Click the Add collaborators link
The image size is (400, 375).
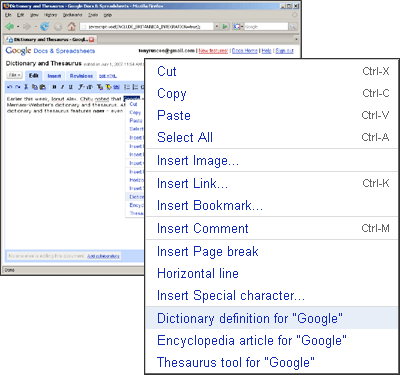pyautogui.click(x=103, y=256)
